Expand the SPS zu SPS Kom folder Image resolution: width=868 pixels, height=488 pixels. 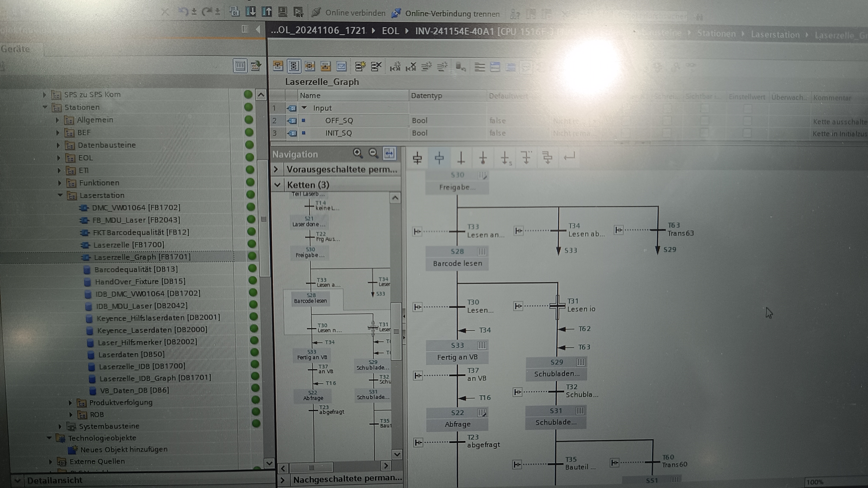click(x=44, y=95)
